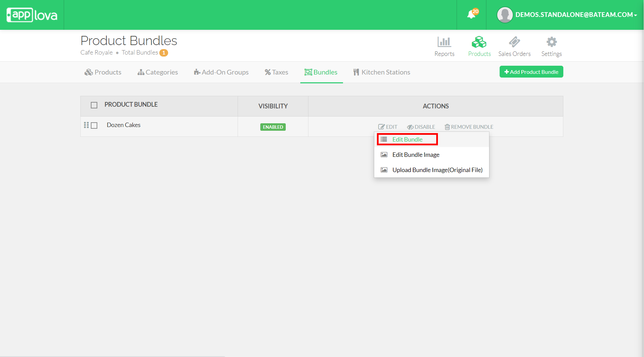Click the ENABLED status badge
Screen dimensions: 644x357
click(273, 127)
